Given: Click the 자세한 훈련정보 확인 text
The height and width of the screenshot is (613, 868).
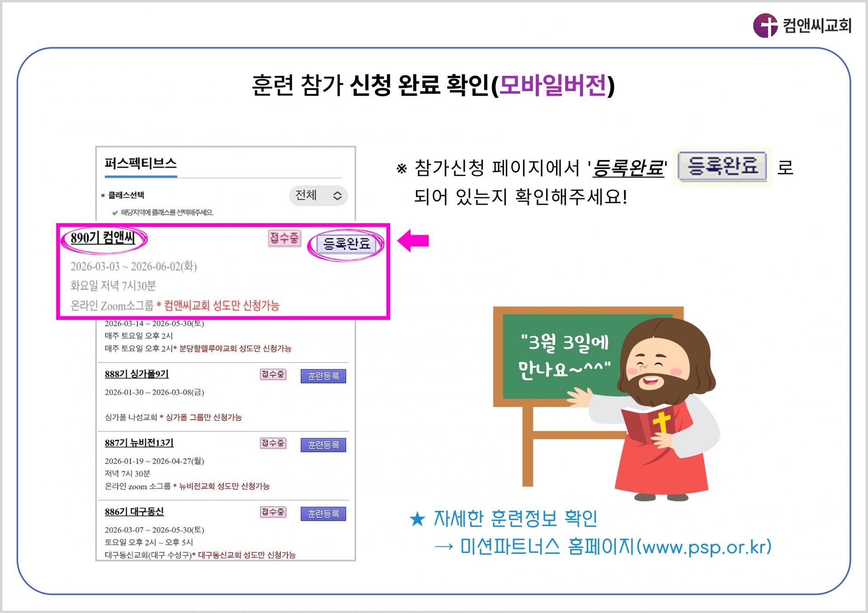Looking at the screenshot, I should point(515,519).
